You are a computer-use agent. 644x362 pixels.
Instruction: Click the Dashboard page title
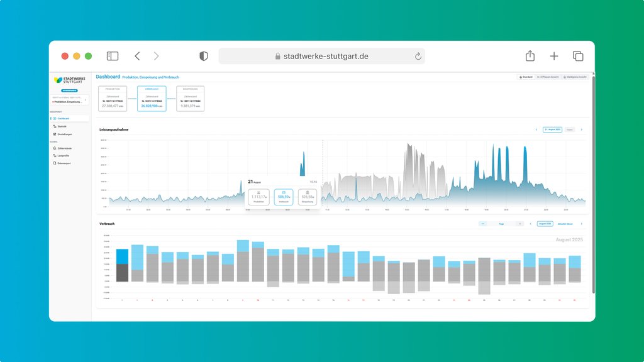tap(108, 77)
